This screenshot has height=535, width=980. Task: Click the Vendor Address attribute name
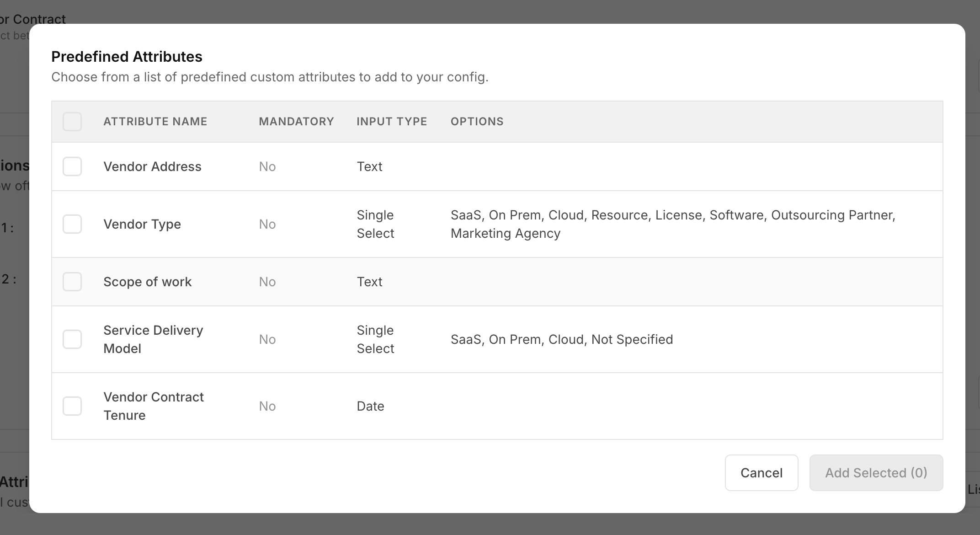[x=152, y=166]
